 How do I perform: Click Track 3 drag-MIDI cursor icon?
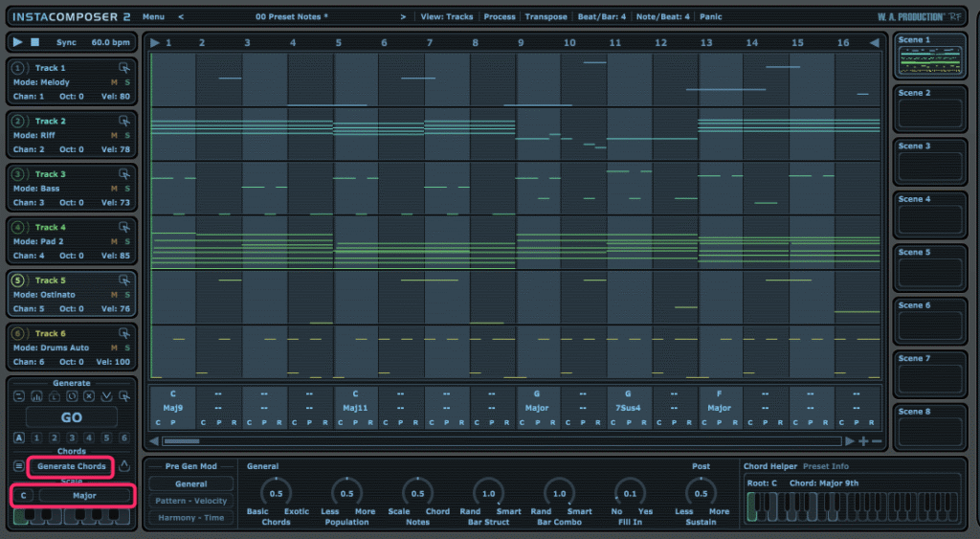(124, 174)
